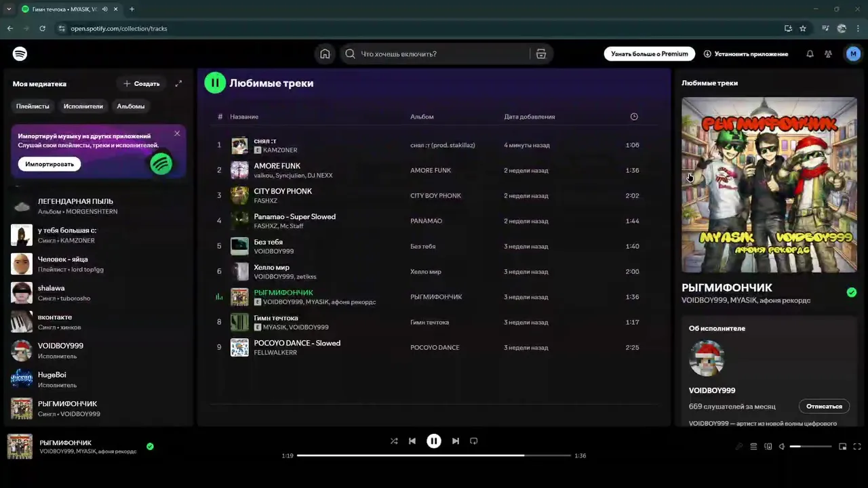Open the queue panel
The height and width of the screenshot is (488, 868).
click(x=753, y=446)
